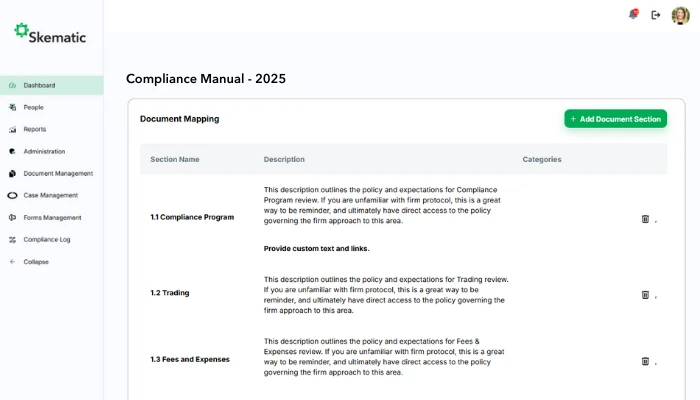700x400 pixels.
Task: Sort by Section Name column header
Action: point(175,159)
